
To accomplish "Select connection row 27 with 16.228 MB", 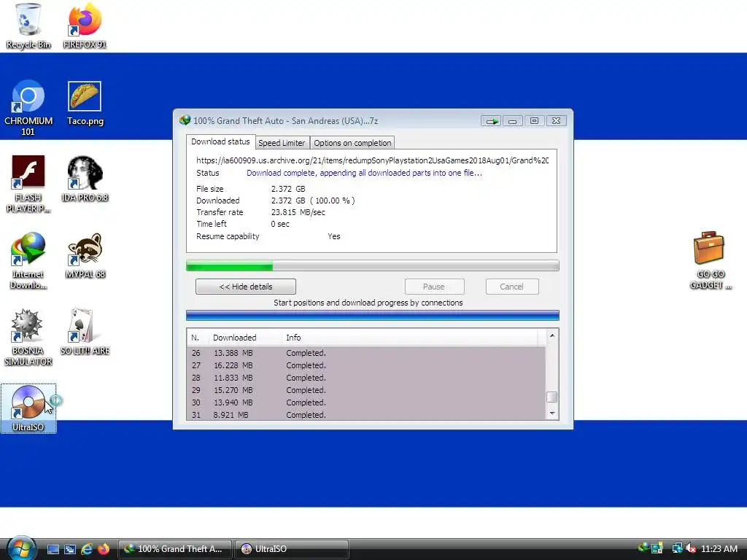I will click(366, 365).
